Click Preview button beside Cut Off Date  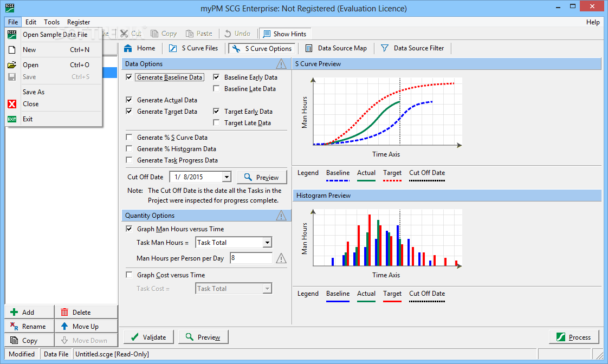point(262,177)
